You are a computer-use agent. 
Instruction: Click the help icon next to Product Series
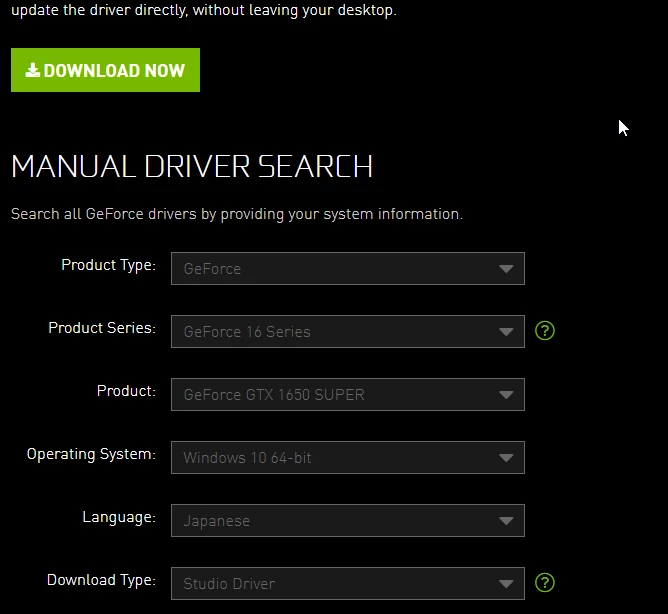(545, 331)
